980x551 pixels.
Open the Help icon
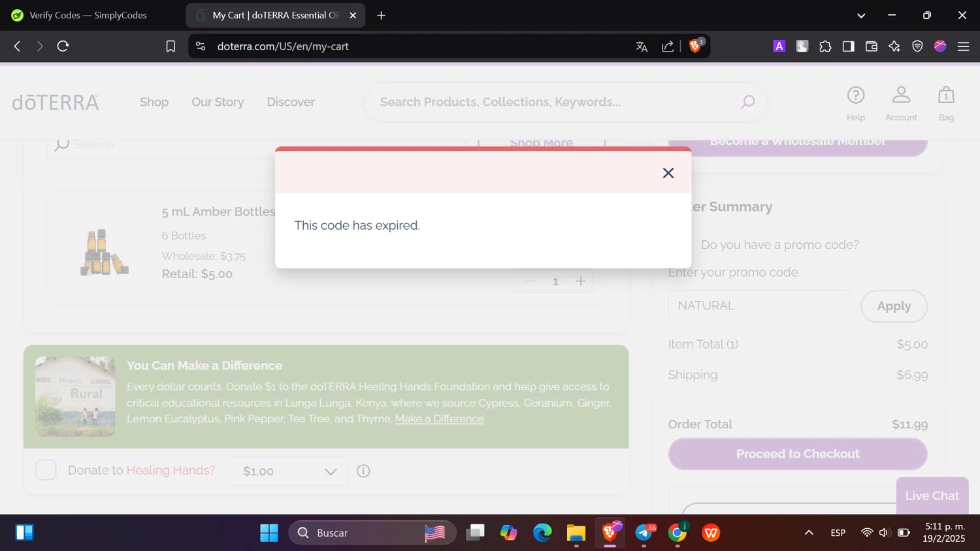(856, 103)
